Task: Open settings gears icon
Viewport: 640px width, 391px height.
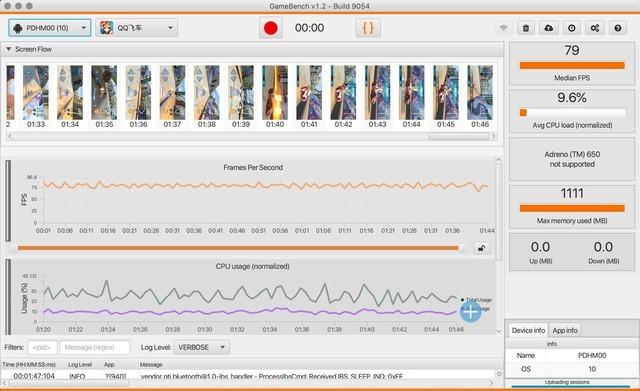Action: pyautogui.click(x=595, y=28)
